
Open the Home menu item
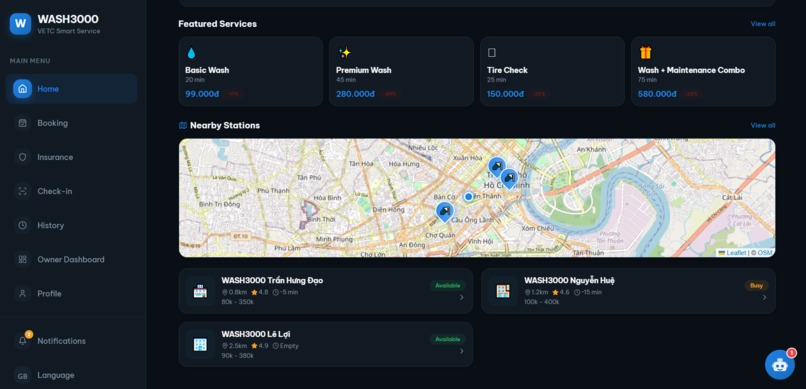tap(71, 89)
